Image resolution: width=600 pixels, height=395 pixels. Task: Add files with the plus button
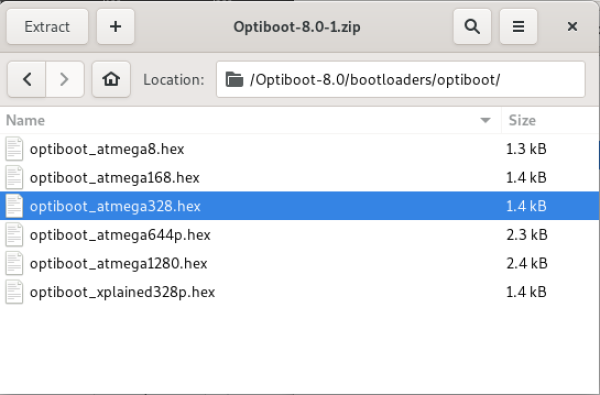pyautogui.click(x=115, y=27)
